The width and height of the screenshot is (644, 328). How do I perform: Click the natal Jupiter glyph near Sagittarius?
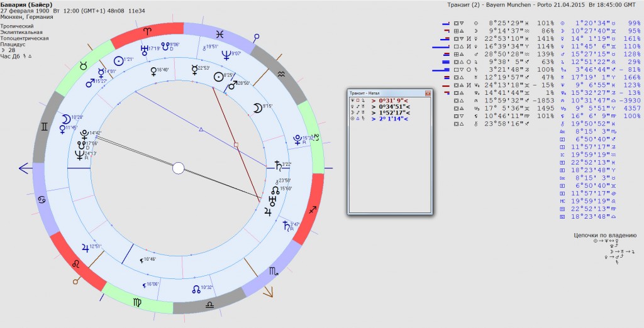pos(268,212)
